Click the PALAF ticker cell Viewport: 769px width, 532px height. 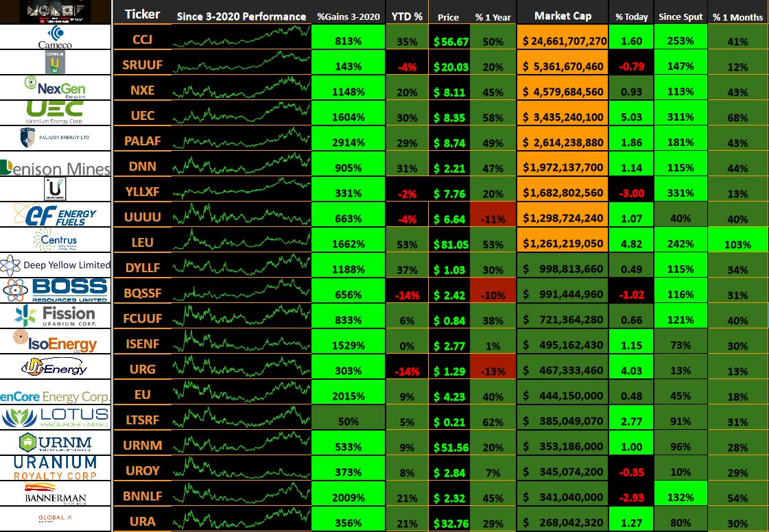point(142,141)
